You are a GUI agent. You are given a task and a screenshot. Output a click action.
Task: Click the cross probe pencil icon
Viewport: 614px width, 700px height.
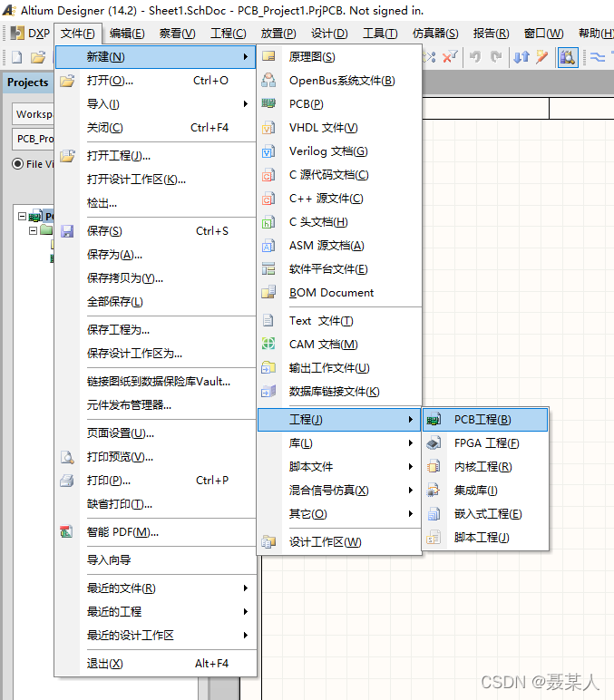pos(541,57)
